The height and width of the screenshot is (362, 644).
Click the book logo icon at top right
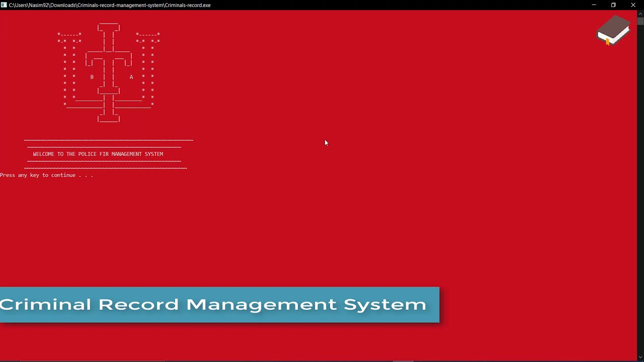[x=614, y=30]
